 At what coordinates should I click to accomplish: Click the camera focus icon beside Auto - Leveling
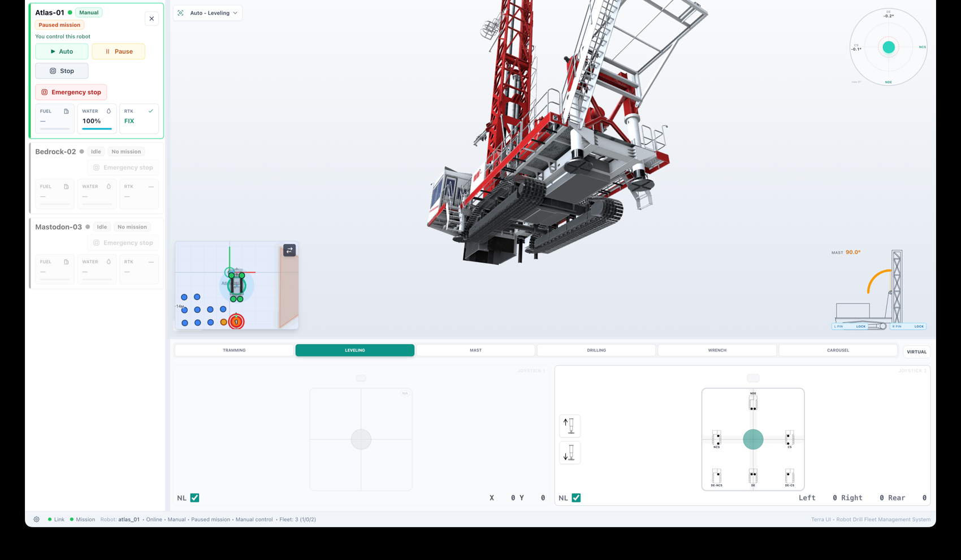(x=181, y=13)
